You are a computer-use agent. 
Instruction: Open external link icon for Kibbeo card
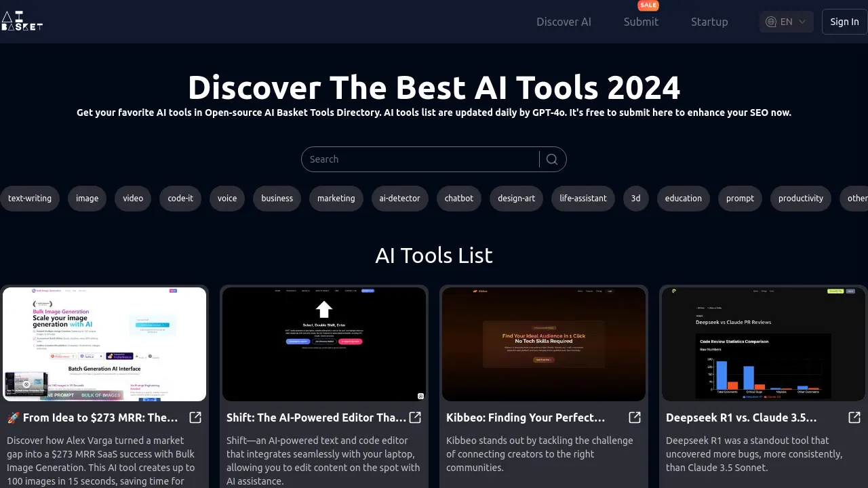(x=635, y=418)
